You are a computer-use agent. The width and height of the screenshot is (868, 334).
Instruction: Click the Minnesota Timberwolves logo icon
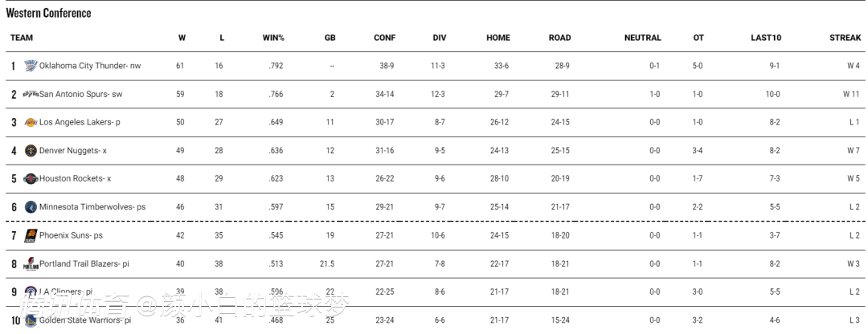(31, 207)
